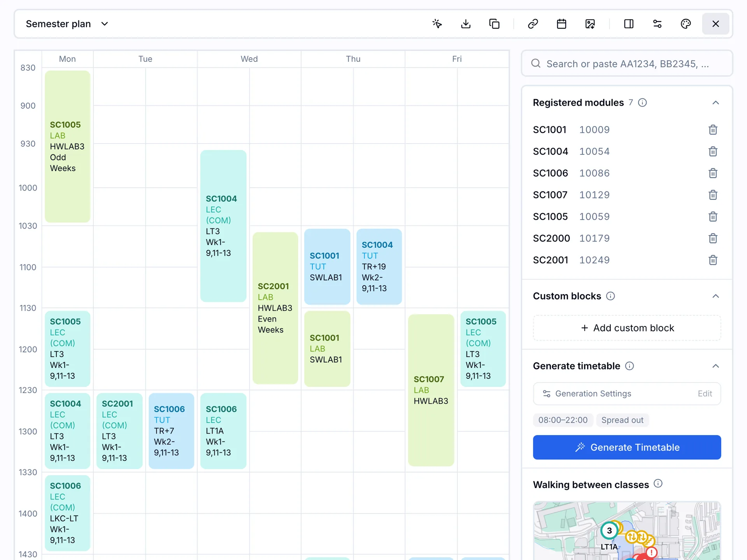Delete module SC1005 with trash icon
747x560 pixels.
tap(713, 217)
